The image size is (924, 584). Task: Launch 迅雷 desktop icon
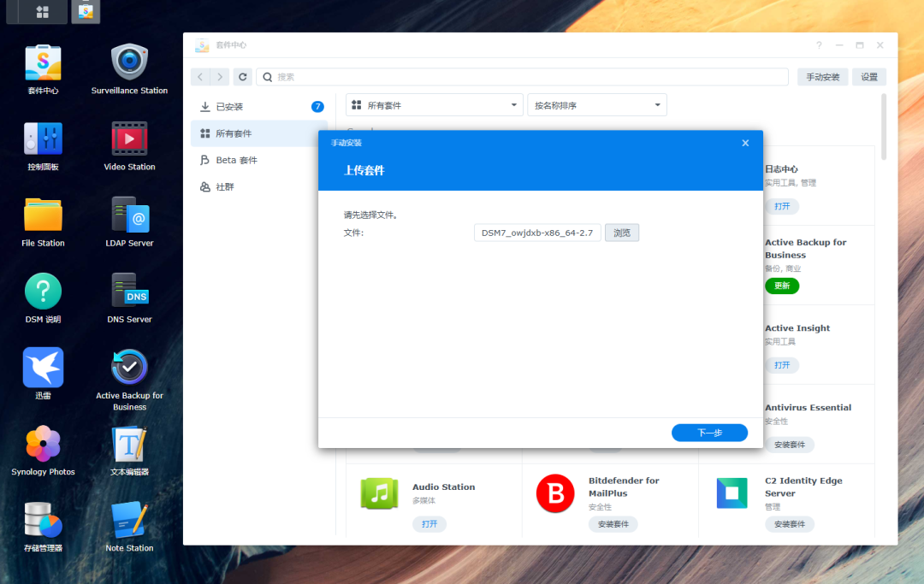tap(43, 368)
